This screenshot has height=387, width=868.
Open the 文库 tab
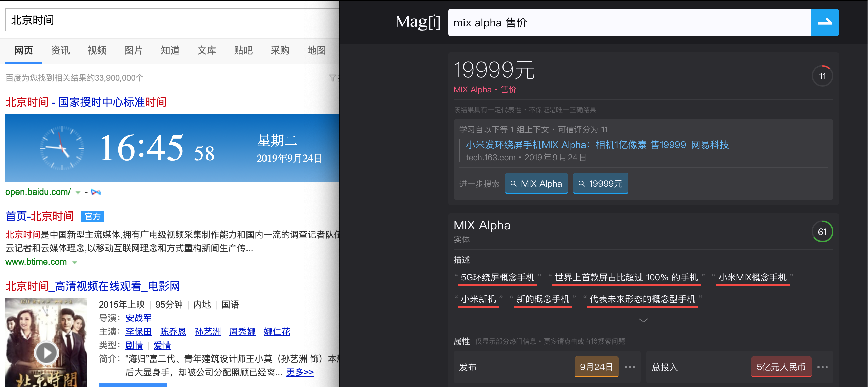tap(207, 51)
